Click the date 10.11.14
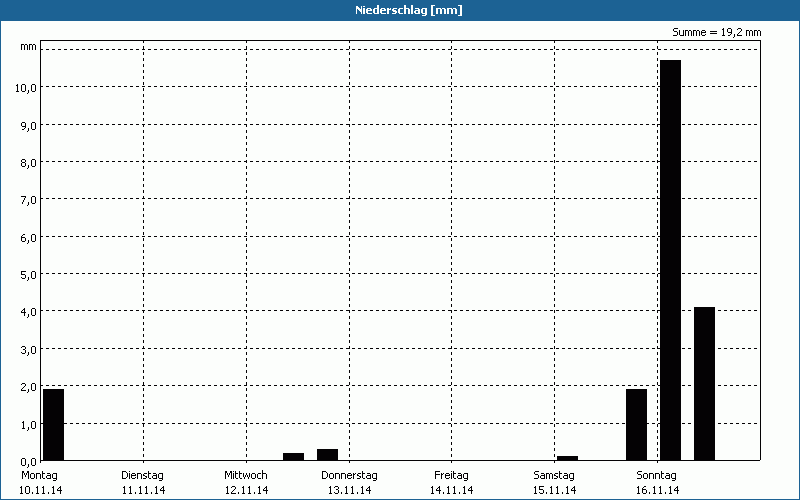Screen dimensions: 800x500 pos(41,490)
